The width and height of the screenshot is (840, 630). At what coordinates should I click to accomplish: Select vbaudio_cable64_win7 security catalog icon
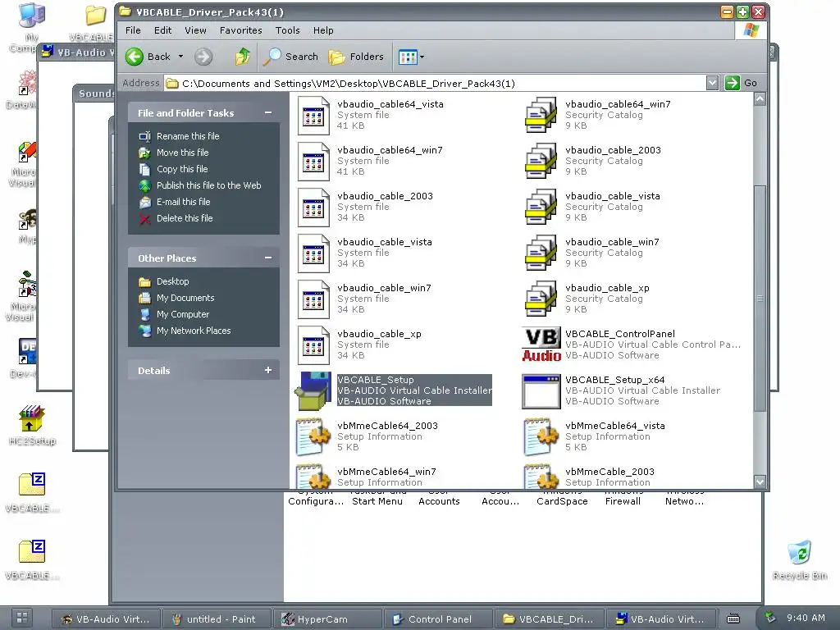pyautogui.click(x=541, y=115)
